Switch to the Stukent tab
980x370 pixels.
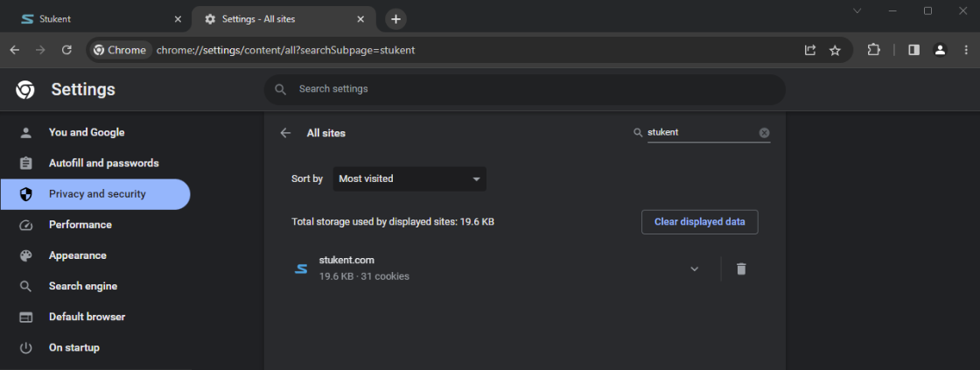click(95, 18)
